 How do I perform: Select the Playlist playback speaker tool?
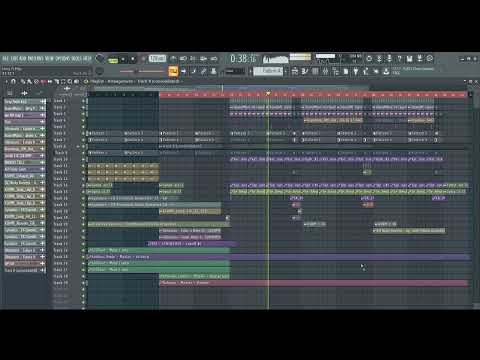(x=77, y=81)
